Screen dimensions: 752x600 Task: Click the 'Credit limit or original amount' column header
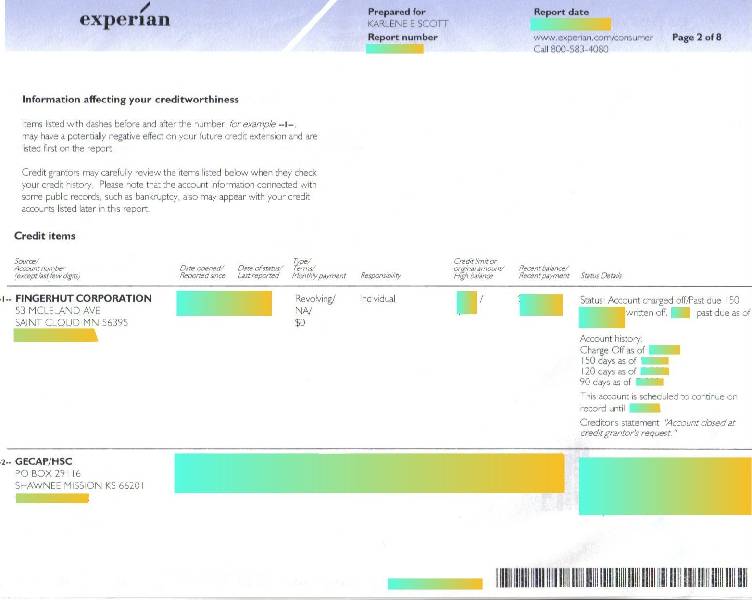coord(478,268)
